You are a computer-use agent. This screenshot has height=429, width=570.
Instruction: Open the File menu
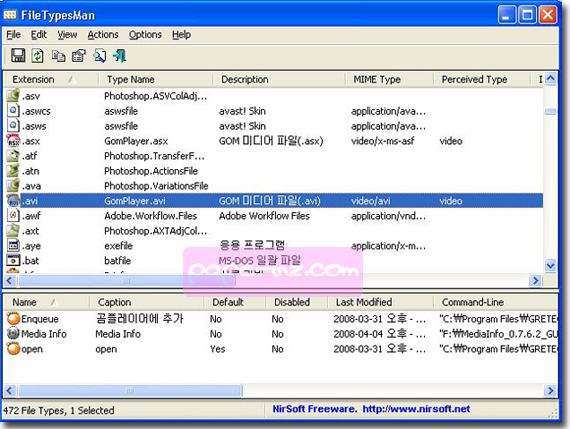(x=13, y=35)
